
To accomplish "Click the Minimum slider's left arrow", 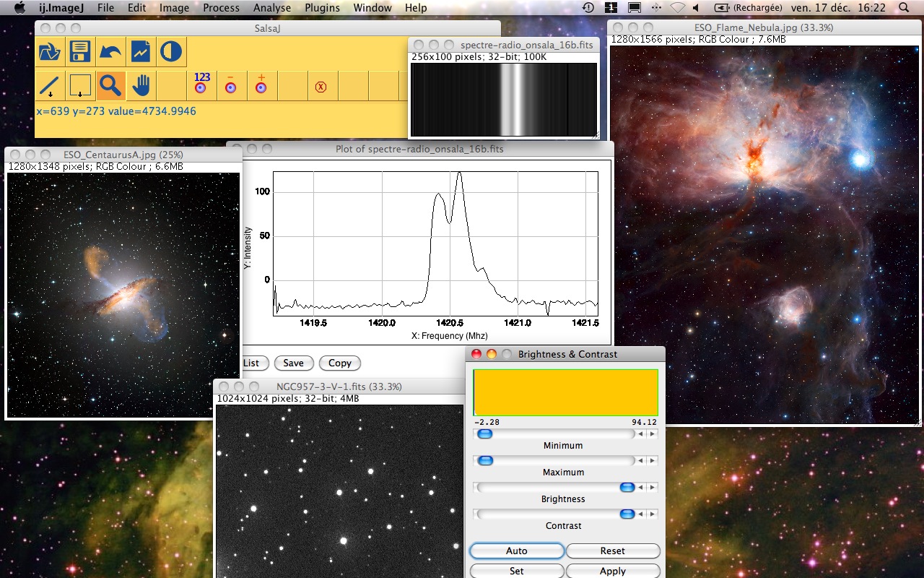I will click(x=641, y=434).
